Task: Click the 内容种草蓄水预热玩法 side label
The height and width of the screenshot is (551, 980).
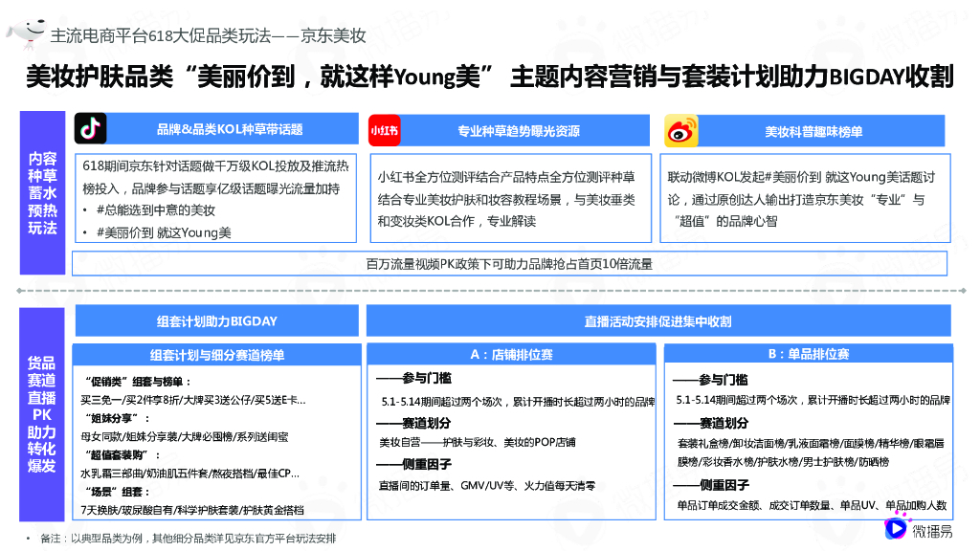Action: [42, 193]
